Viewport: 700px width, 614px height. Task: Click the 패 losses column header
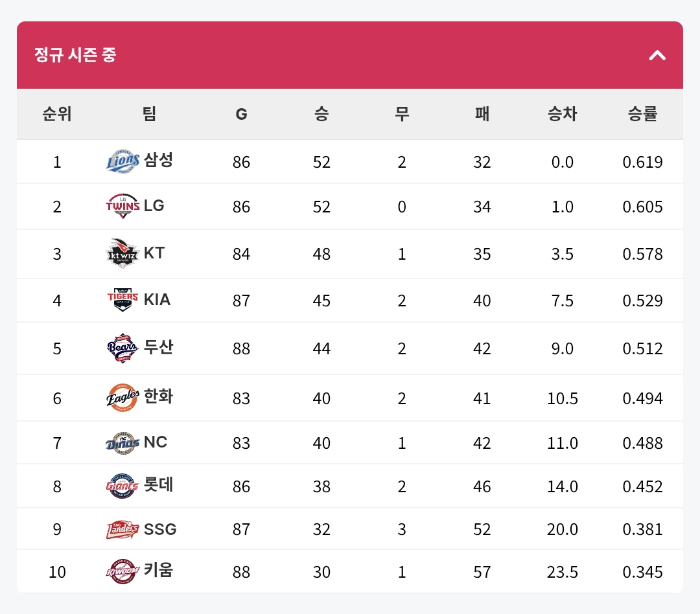coord(482,114)
